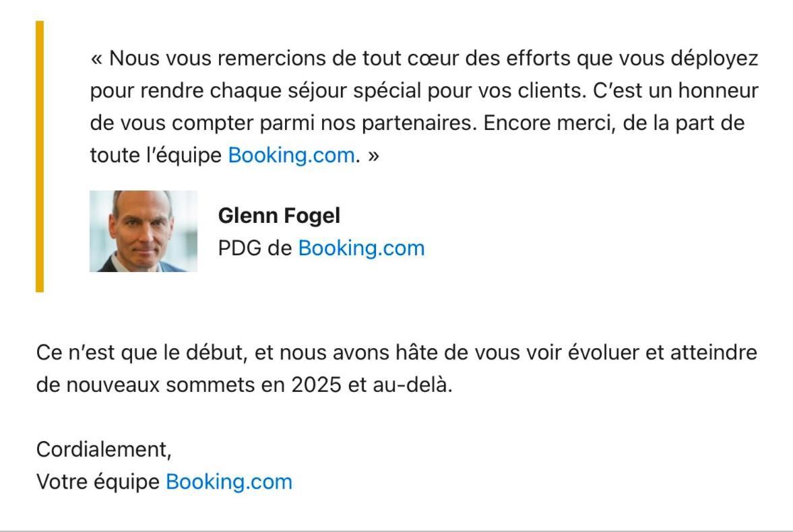
Task: Click the yellow vertical quote bar
Action: (40, 156)
